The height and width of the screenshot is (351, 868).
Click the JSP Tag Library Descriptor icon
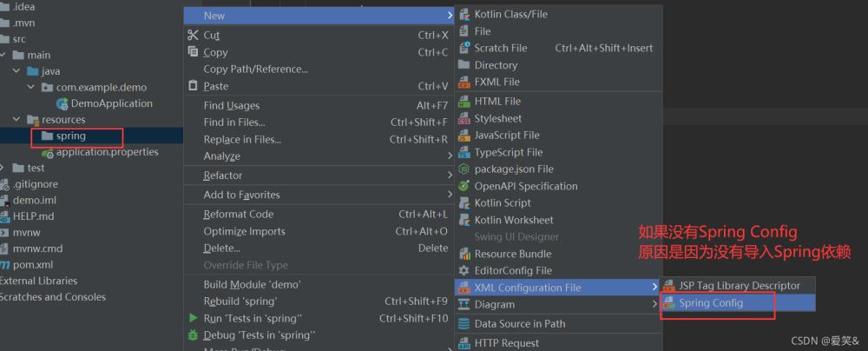[669, 286]
